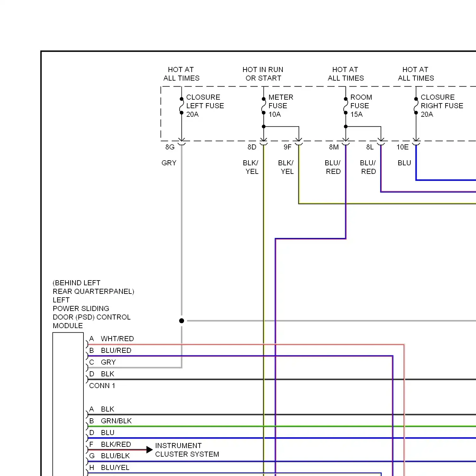Click the C GRY pin row
This screenshot has height=476, width=476.
tap(102, 362)
